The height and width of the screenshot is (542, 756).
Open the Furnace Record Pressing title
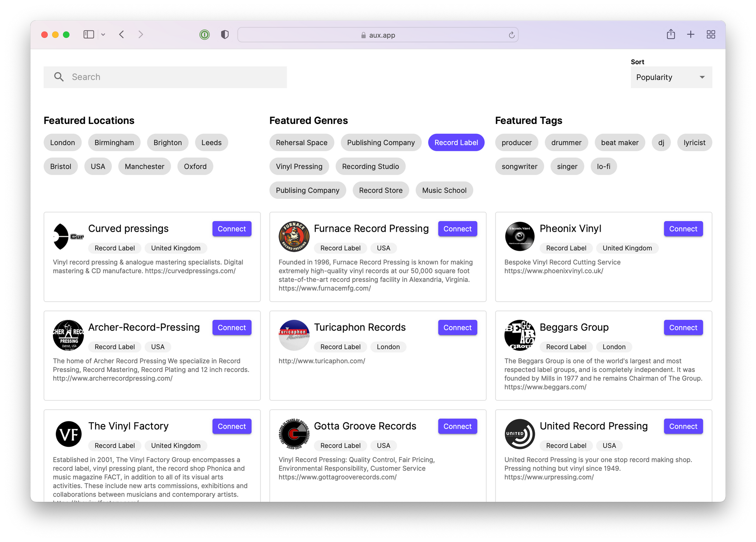pos(371,229)
